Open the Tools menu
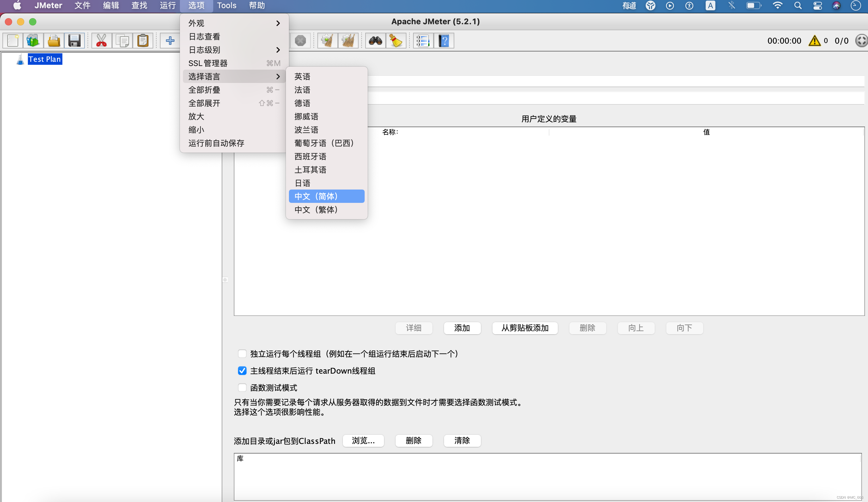This screenshot has height=502, width=868. (227, 5)
